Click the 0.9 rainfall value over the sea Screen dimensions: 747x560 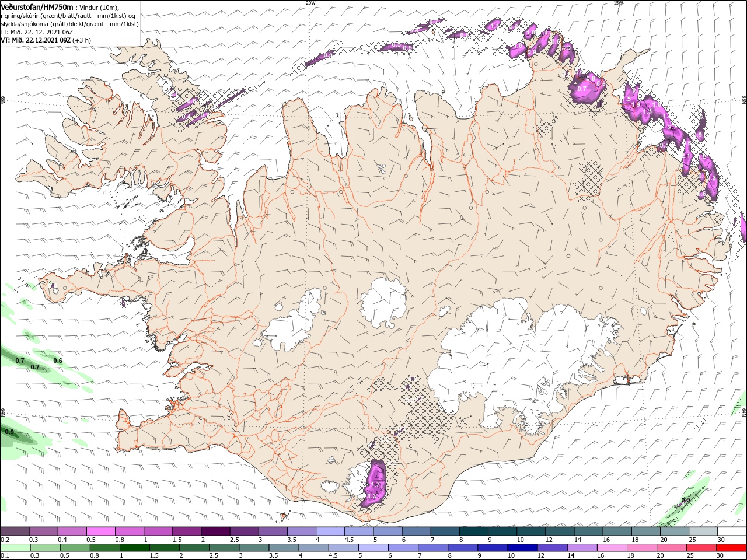[9, 432]
